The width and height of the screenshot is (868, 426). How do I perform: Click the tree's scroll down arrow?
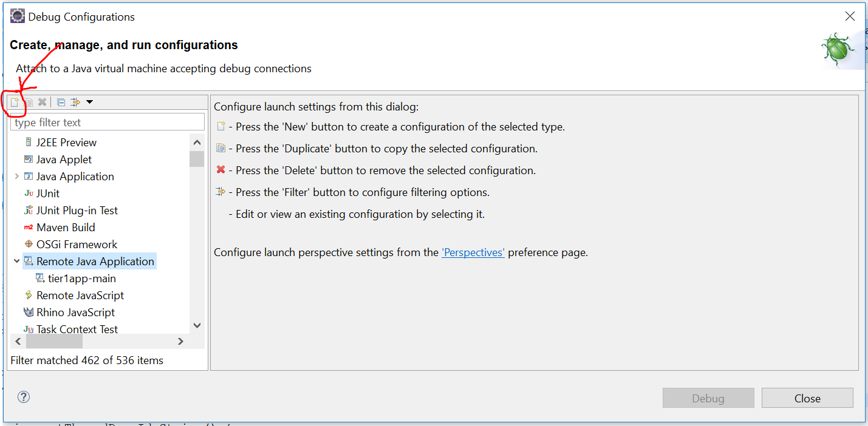coord(197,325)
